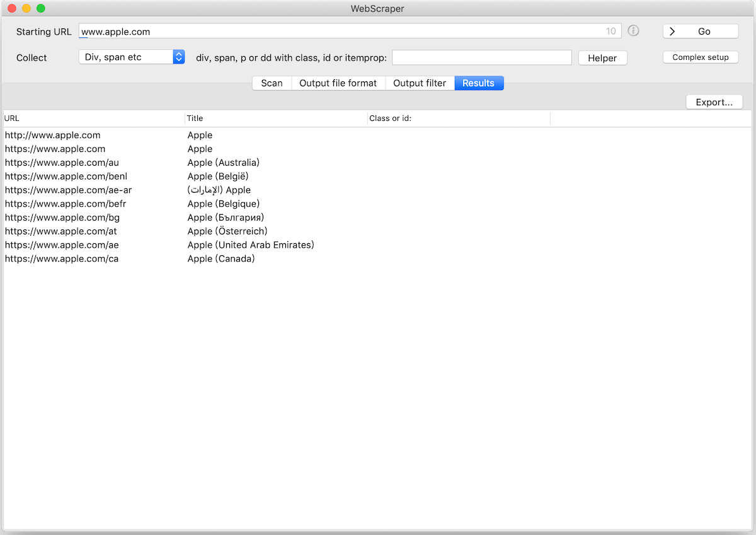The width and height of the screenshot is (756, 535).
Task: Select the row http://www.apple.com
Action: [x=378, y=135]
